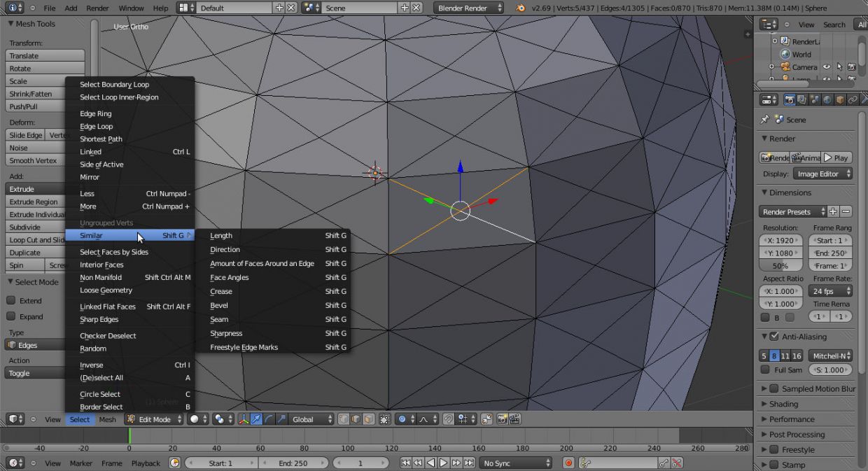Image resolution: width=868 pixels, height=471 pixels.
Task: Toggle automatic keyframe record button
Action: 568,463
